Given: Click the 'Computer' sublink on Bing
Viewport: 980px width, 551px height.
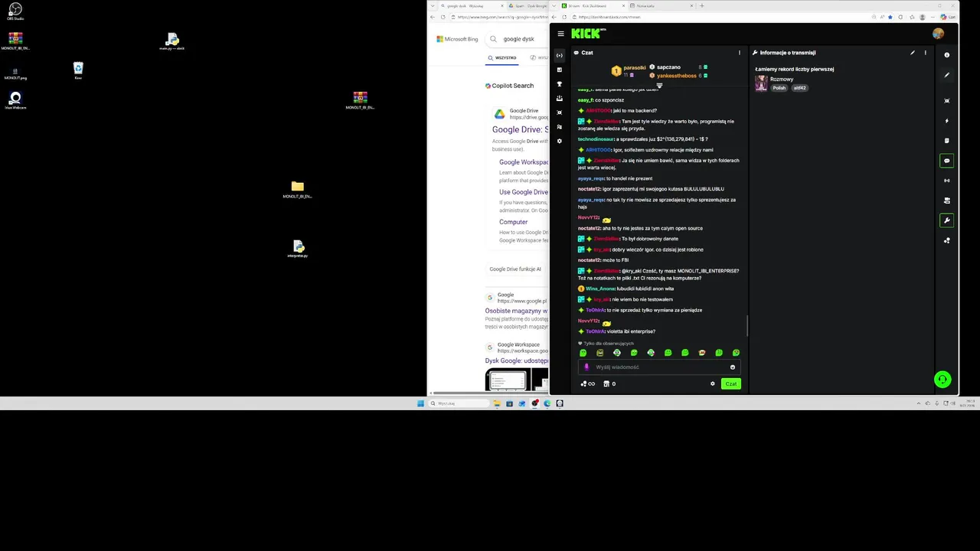Looking at the screenshot, I should click(x=513, y=222).
